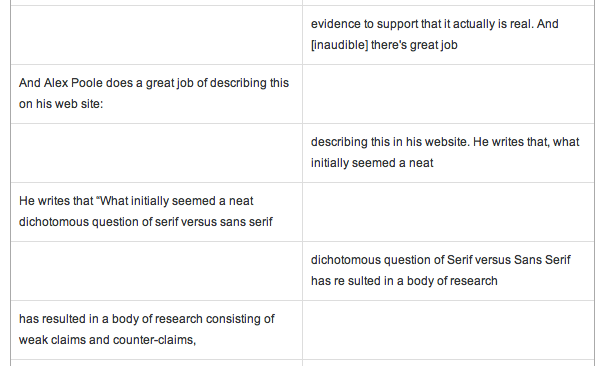This screenshot has width=599, height=366.
Task: Click the text 'weak claims and counter-claims,'
Action: pos(107,340)
